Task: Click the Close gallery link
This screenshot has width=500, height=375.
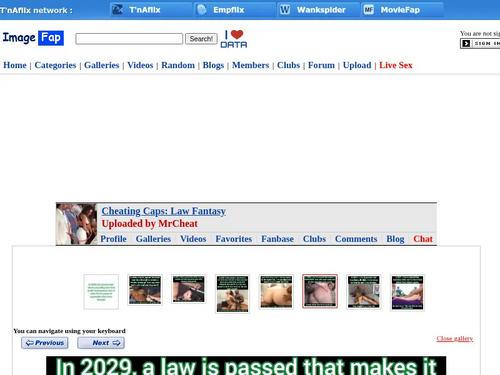Action: [x=455, y=339]
